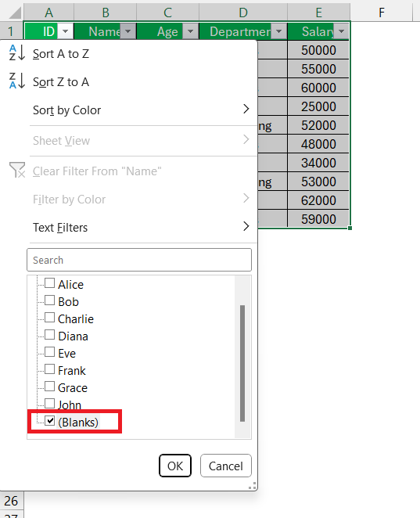
Task: Expand the Sheet View submenu arrow
Action: click(x=246, y=139)
